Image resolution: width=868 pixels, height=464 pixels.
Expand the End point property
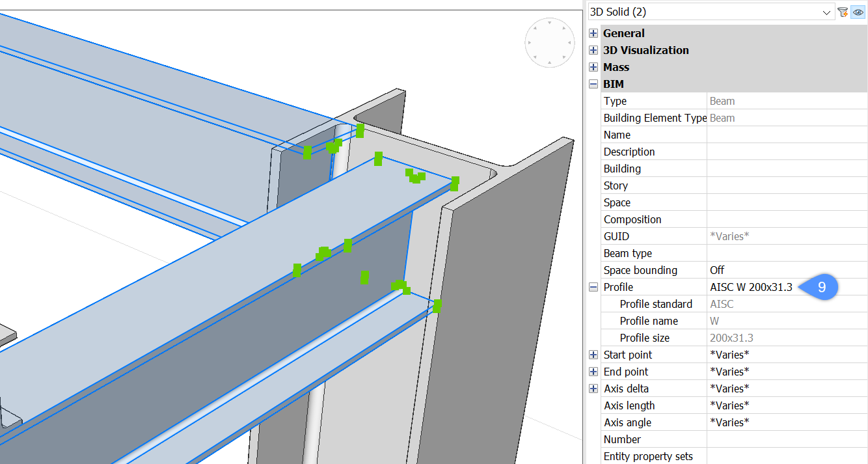(593, 372)
